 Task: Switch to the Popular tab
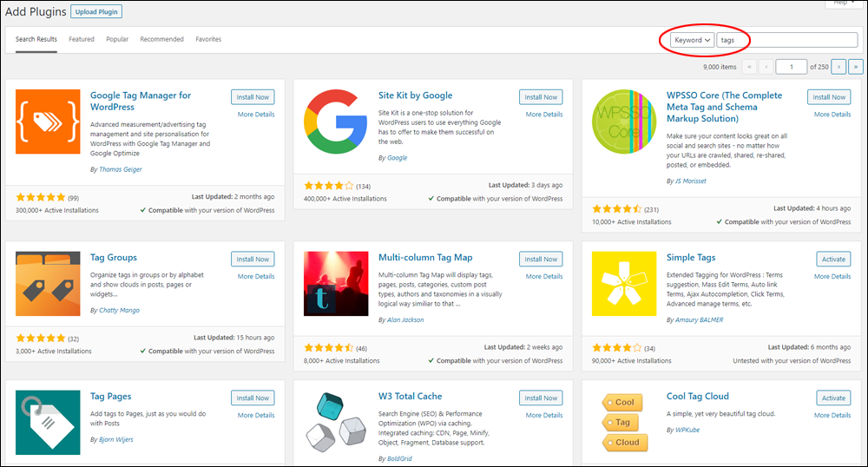coord(117,39)
